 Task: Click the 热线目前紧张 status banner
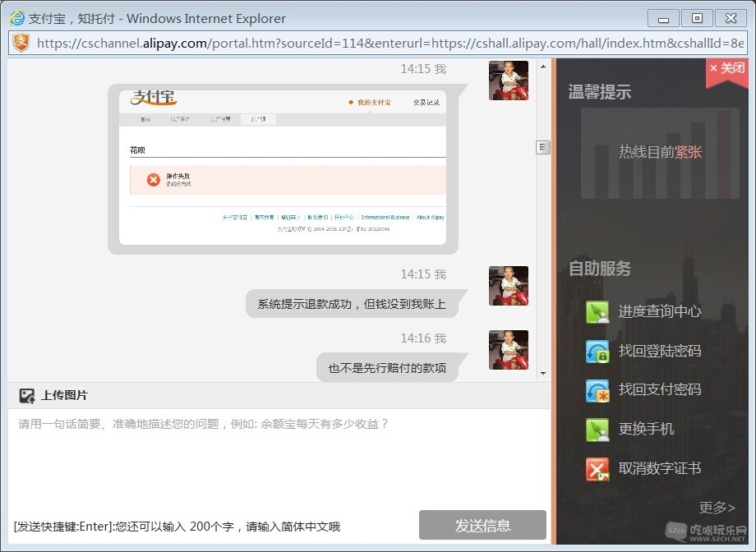click(660, 153)
